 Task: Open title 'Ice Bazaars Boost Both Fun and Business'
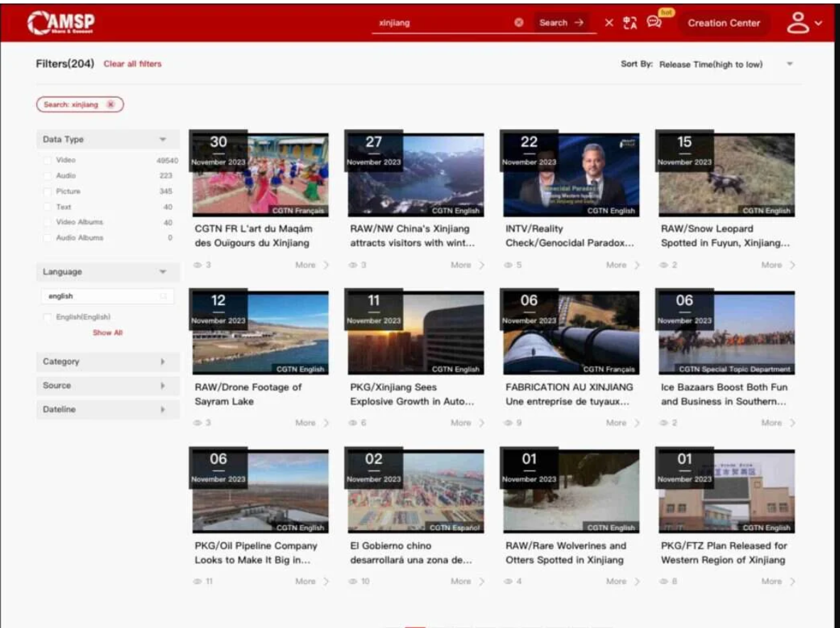click(x=724, y=394)
